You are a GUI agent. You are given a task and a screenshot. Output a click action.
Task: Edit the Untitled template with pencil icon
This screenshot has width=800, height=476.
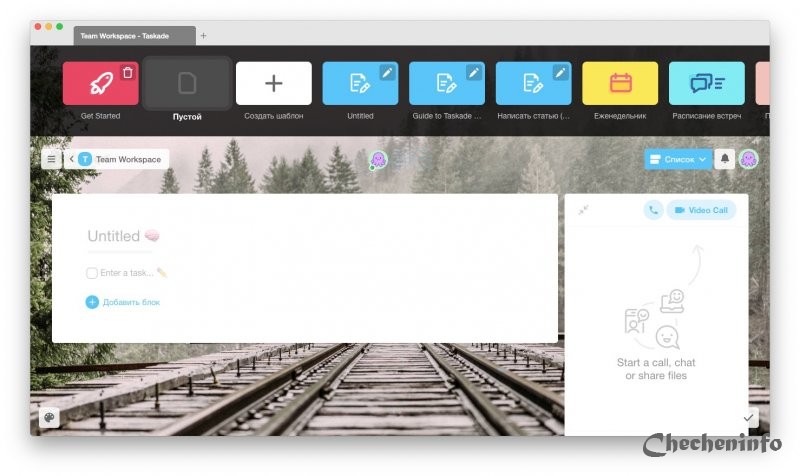[x=387, y=73]
